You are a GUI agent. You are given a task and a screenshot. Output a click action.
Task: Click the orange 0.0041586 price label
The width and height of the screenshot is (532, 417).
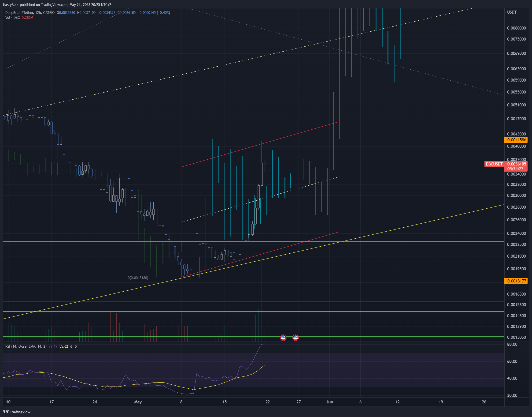[516, 140]
